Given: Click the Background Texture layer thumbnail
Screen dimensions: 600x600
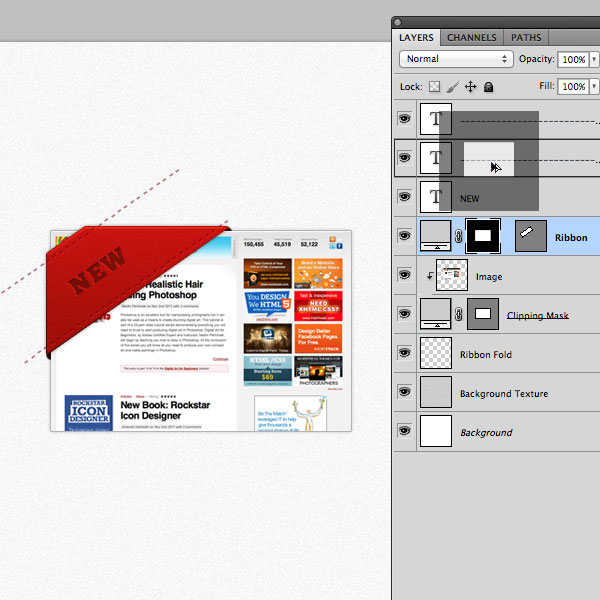Looking at the screenshot, I should pos(435,392).
